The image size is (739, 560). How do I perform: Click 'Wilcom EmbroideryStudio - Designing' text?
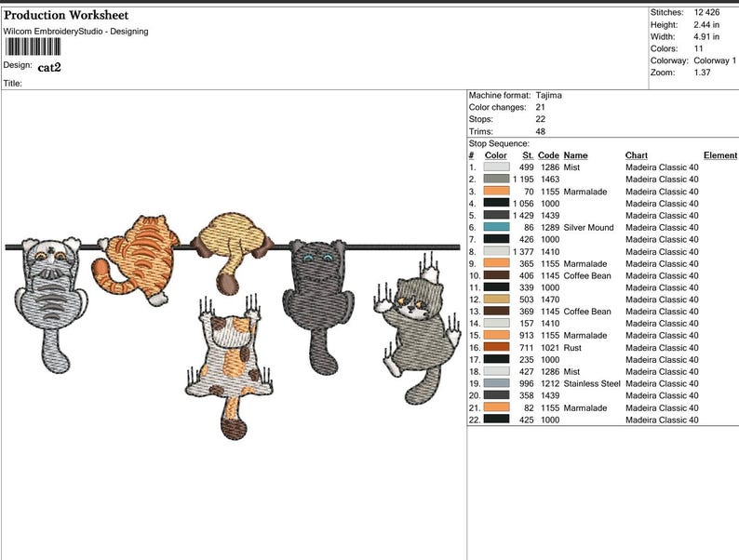point(76,32)
